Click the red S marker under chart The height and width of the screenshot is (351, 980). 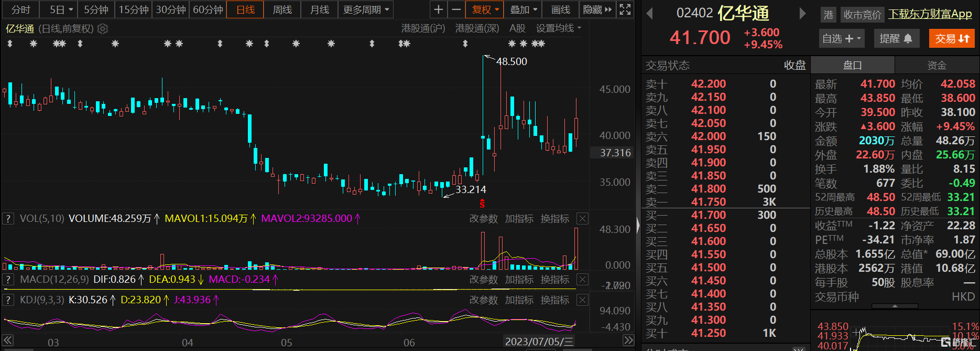[x=482, y=203]
